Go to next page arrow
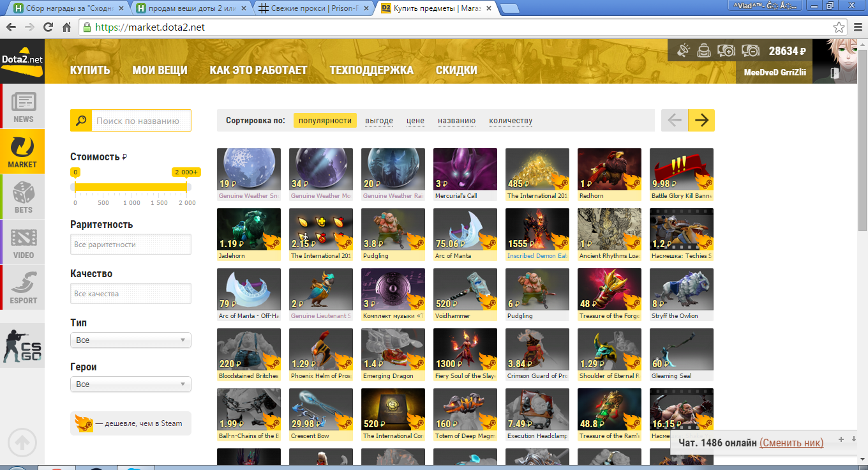This screenshot has width=868, height=470. [x=701, y=120]
